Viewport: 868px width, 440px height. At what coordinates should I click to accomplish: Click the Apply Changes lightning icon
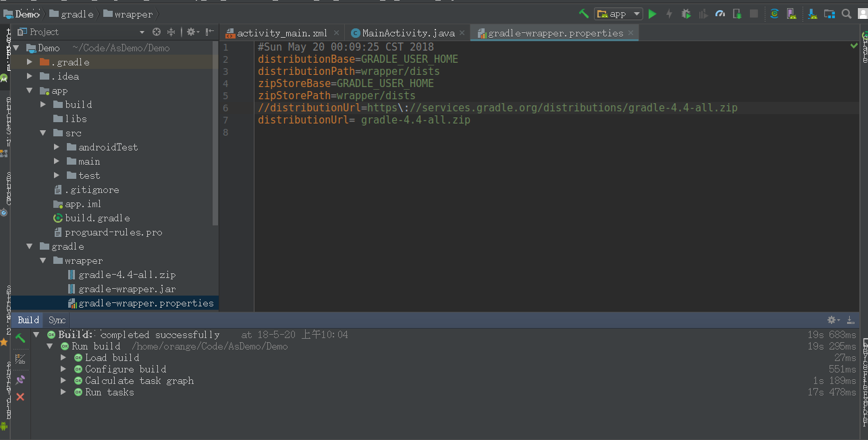point(669,13)
